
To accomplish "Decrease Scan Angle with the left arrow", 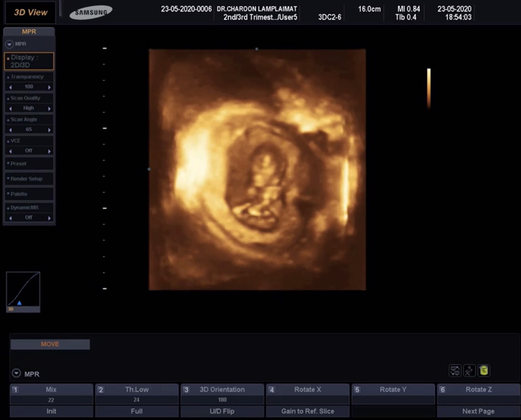I will (x=11, y=130).
